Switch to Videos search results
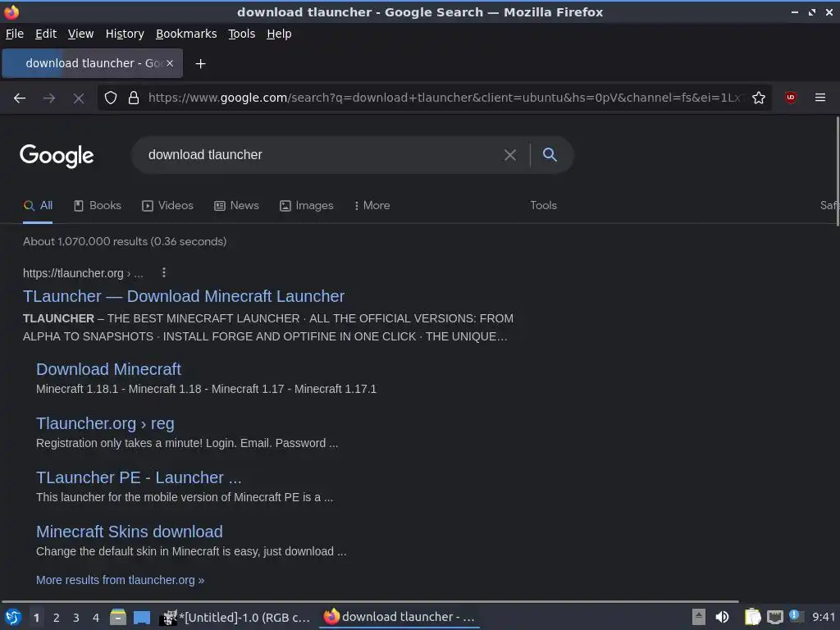Image resolution: width=840 pixels, height=630 pixels. pos(167,206)
